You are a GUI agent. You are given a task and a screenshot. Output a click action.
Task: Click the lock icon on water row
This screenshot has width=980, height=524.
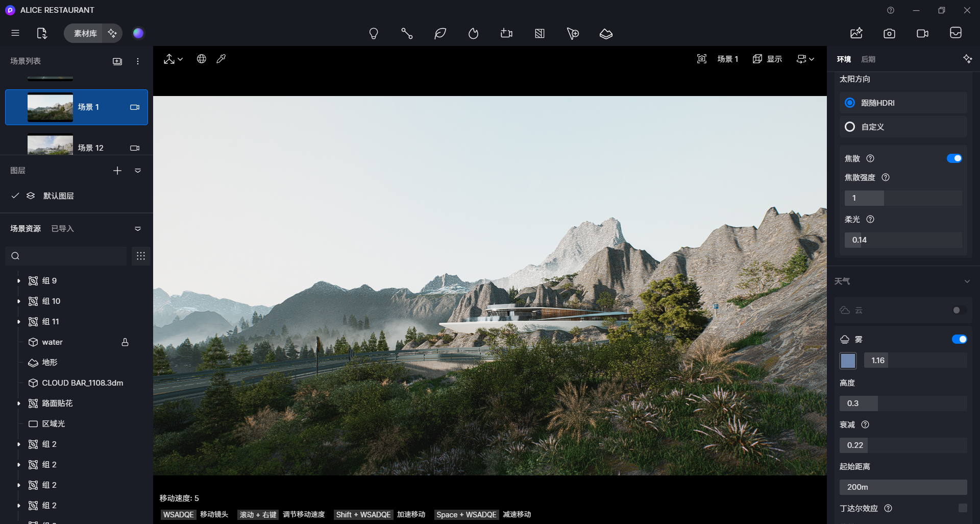[x=125, y=342]
